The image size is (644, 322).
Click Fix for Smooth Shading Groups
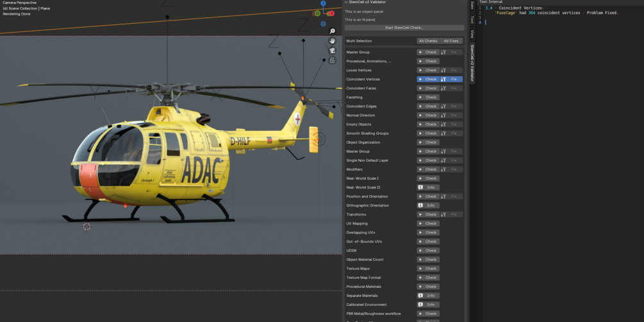(451, 133)
